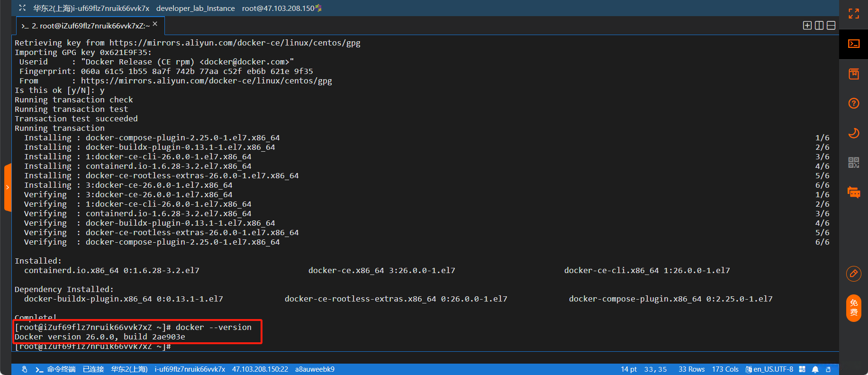Click the round orange pencil edit button

pos(854,274)
